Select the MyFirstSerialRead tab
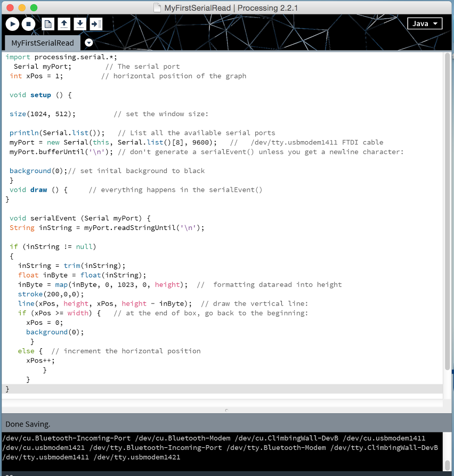Screen dimensions: 454x476 click(x=43, y=43)
